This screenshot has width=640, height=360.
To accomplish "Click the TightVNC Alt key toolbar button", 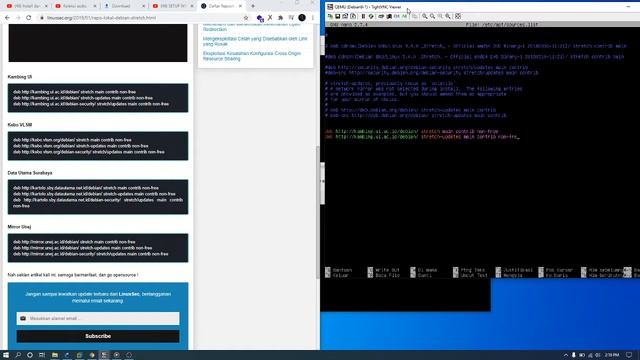I will pos(404,16).
